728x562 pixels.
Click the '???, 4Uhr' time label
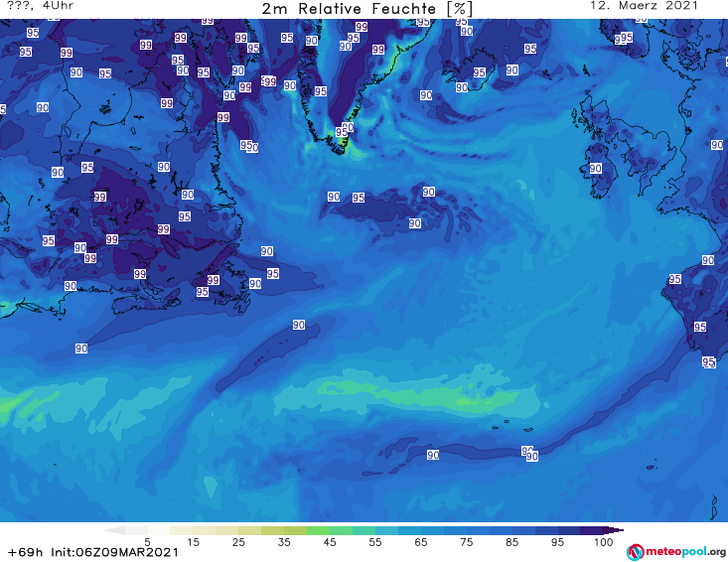click(x=41, y=6)
